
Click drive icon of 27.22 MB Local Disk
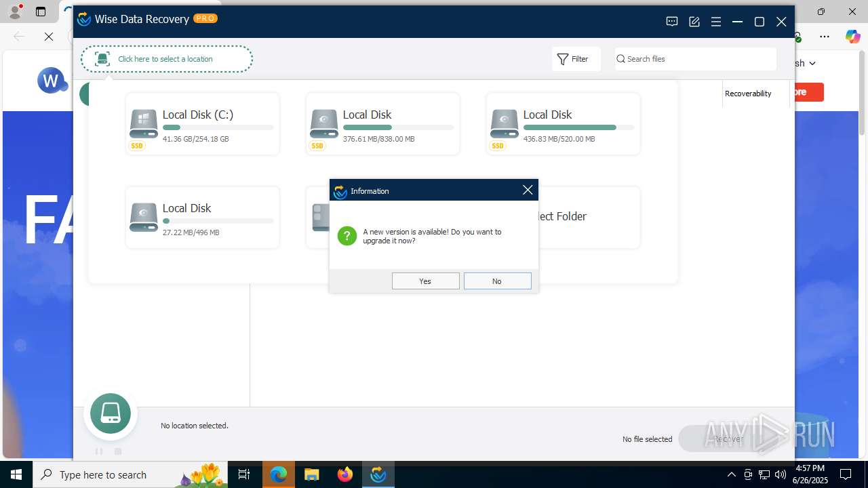[143, 217]
